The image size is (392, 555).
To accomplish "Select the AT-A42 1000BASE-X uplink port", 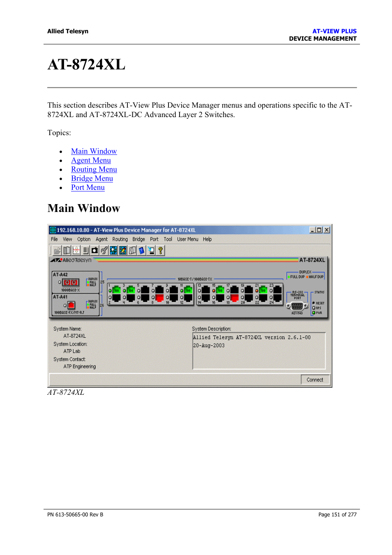I will pyautogui.click(x=71, y=283).
